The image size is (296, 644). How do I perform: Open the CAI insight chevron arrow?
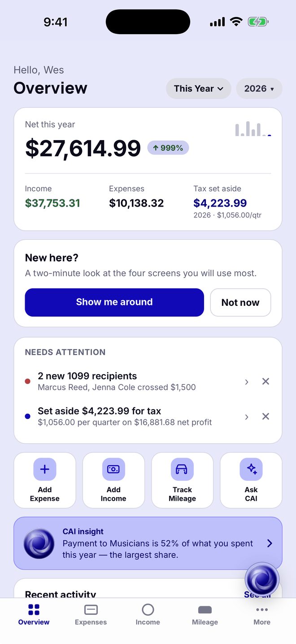[270, 543]
